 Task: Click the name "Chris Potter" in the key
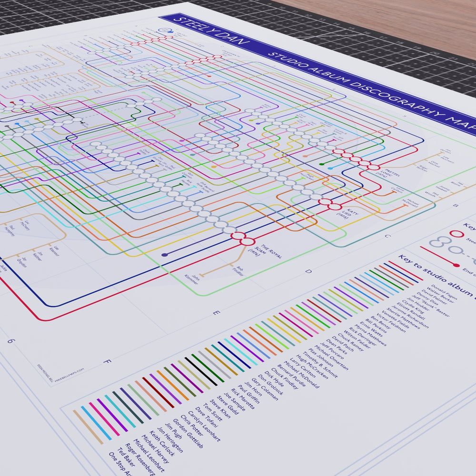(x=192, y=426)
